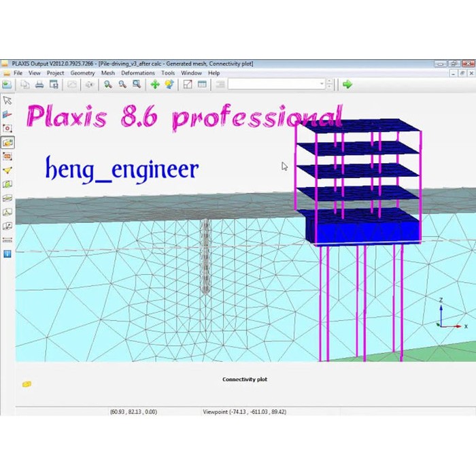Open the export-to-file toolbar icon
This screenshot has height=476, width=476.
tap(54, 84)
